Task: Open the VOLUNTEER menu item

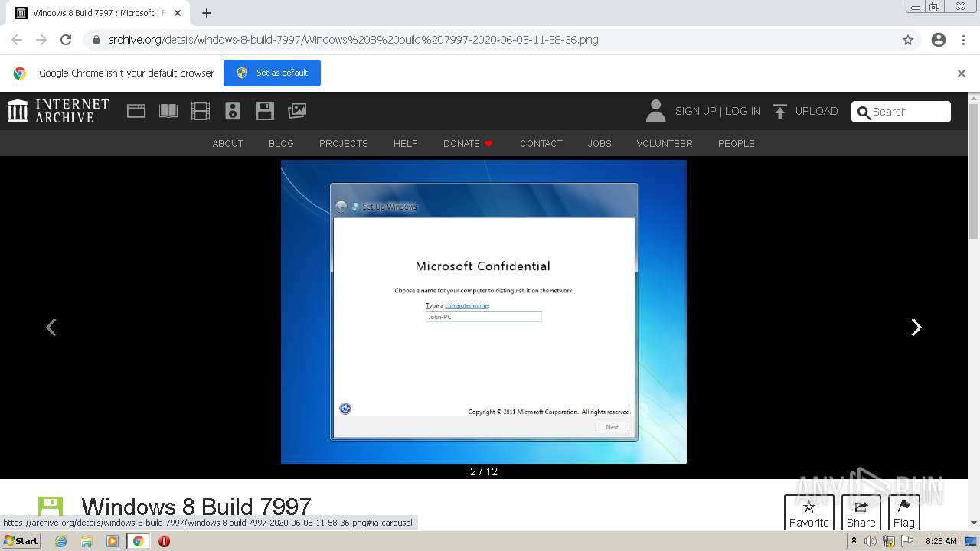Action: pyautogui.click(x=665, y=143)
